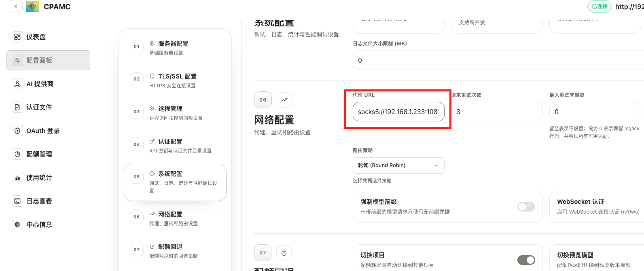Click the 已连接 status badge

[600, 6]
